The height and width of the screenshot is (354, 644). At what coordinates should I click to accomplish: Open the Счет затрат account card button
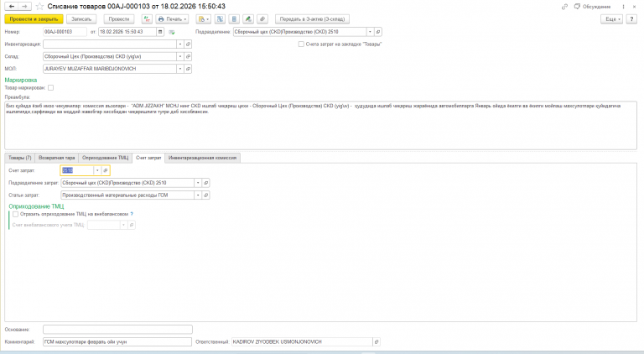(106, 170)
